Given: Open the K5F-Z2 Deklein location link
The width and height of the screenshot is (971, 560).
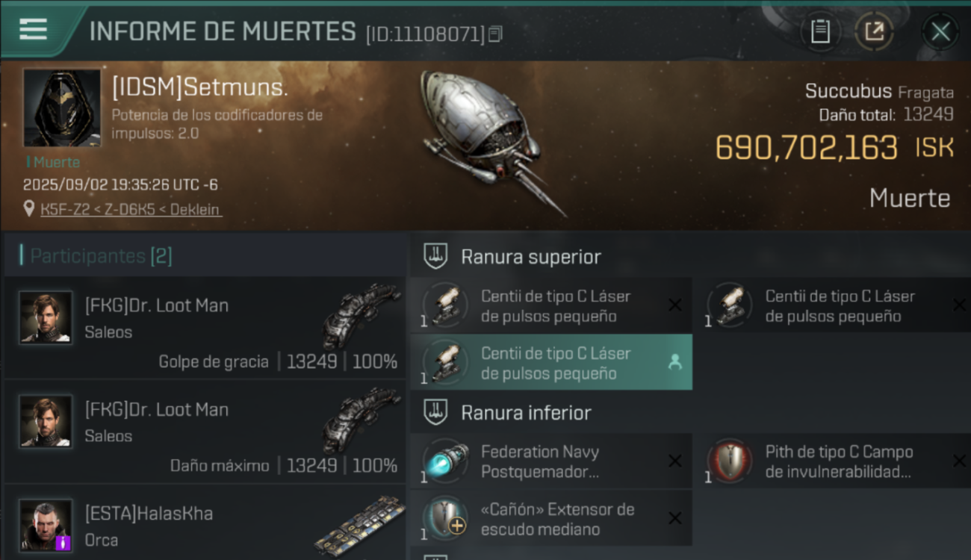Looking at the screenshot, I should coord(131,210).
